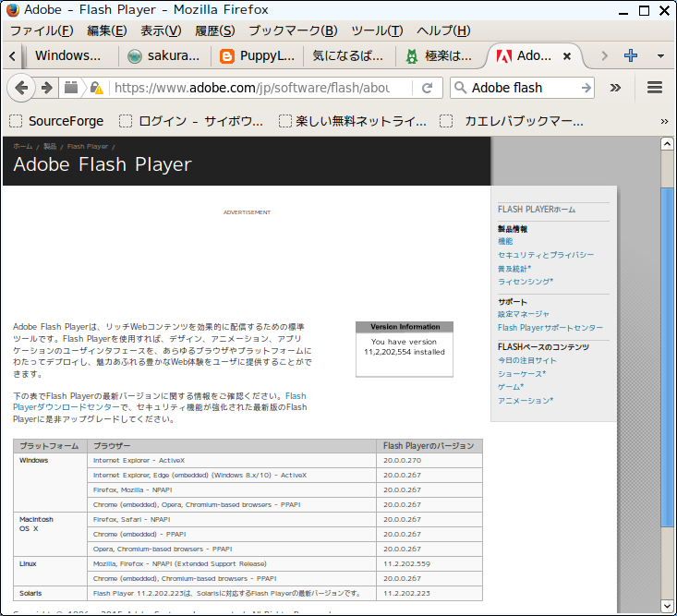Open the ファイル(F) menu
The image size is (677, 616).
(x=42, y=30)
